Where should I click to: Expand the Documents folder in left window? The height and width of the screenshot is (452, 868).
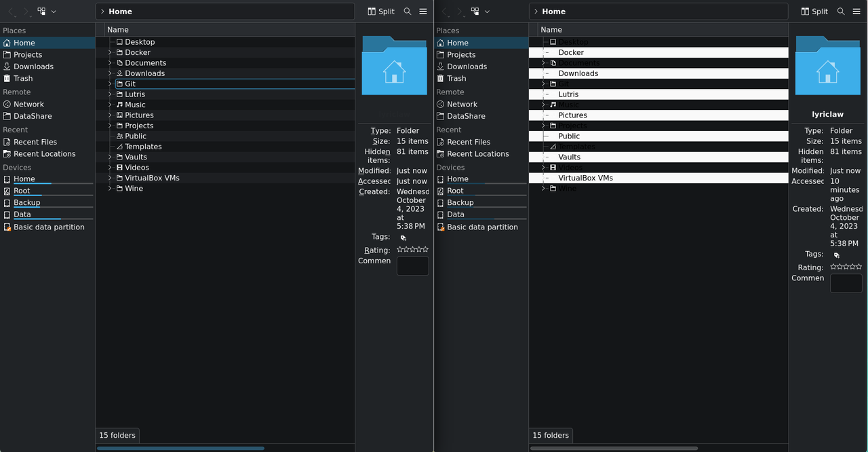click(110, 63)
